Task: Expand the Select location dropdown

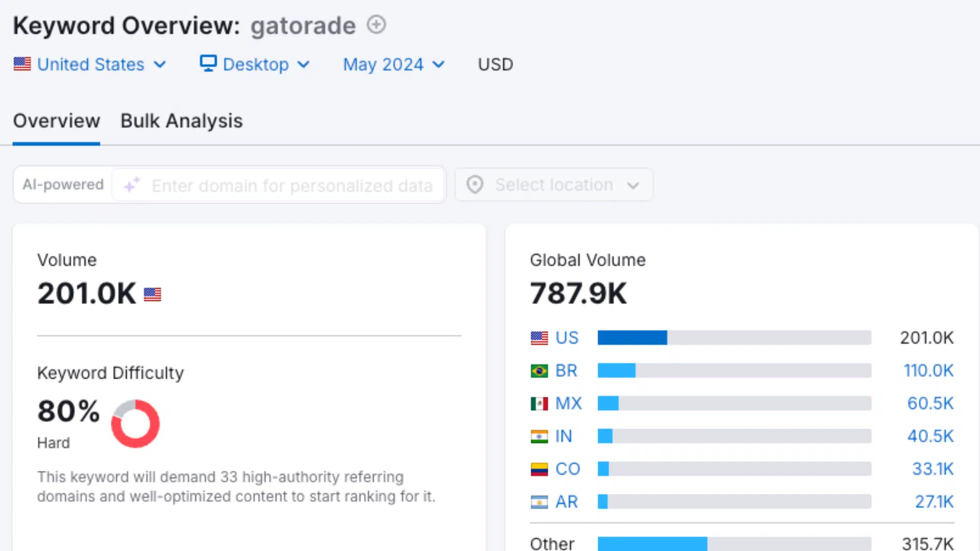Action: click(x=633, y=185)
